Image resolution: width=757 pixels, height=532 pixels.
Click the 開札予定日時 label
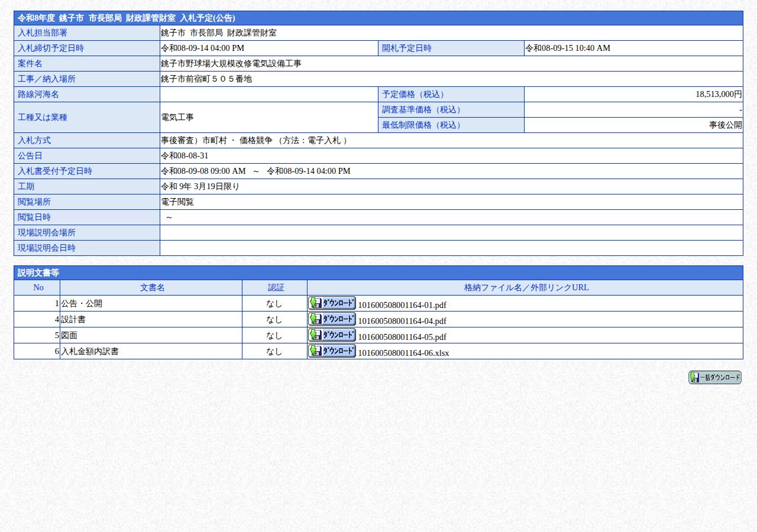[x=407, y=48]
